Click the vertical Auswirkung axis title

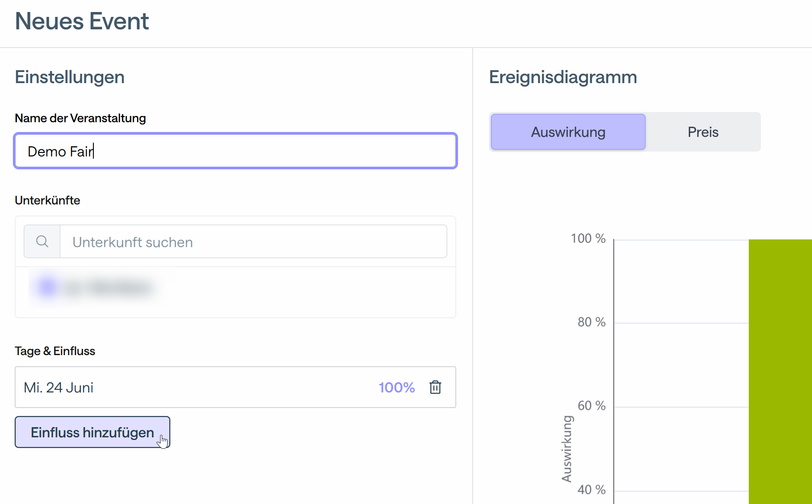click(567, 448)
